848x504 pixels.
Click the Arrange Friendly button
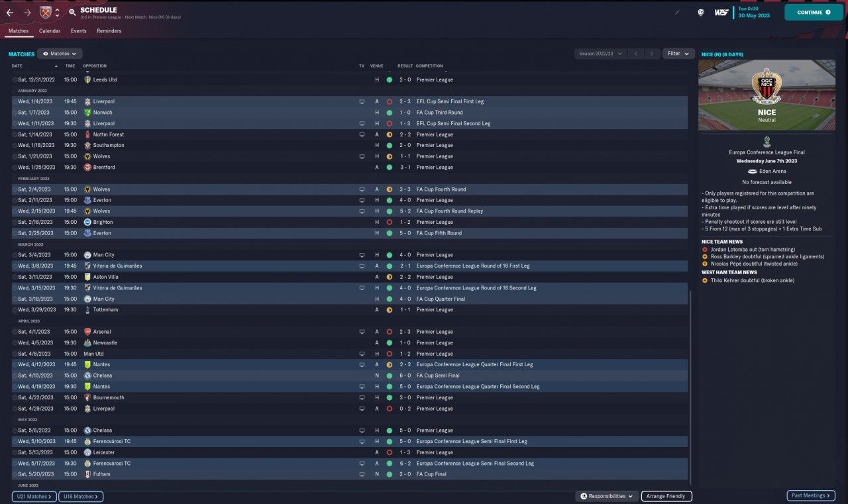[x=666, y=496]
